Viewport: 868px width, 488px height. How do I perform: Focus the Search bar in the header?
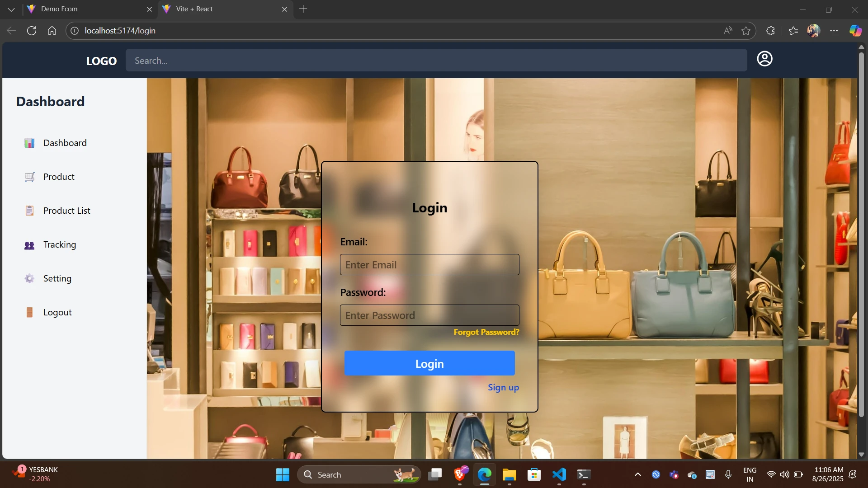pyautogui.click(x=436, y=60)
